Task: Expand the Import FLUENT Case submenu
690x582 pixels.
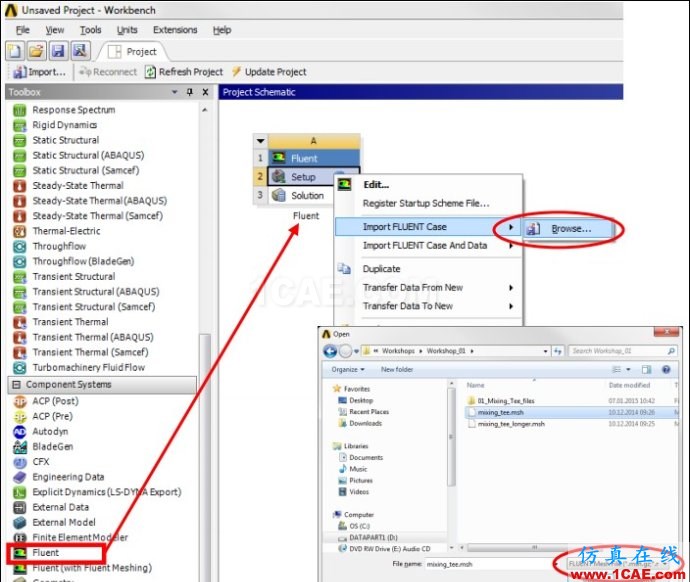Action: (427, 227)
